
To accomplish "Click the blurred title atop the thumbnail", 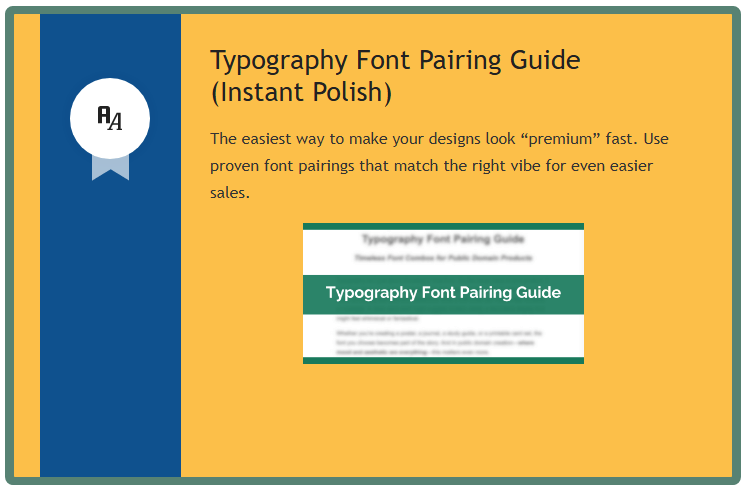I will point(443,240).
